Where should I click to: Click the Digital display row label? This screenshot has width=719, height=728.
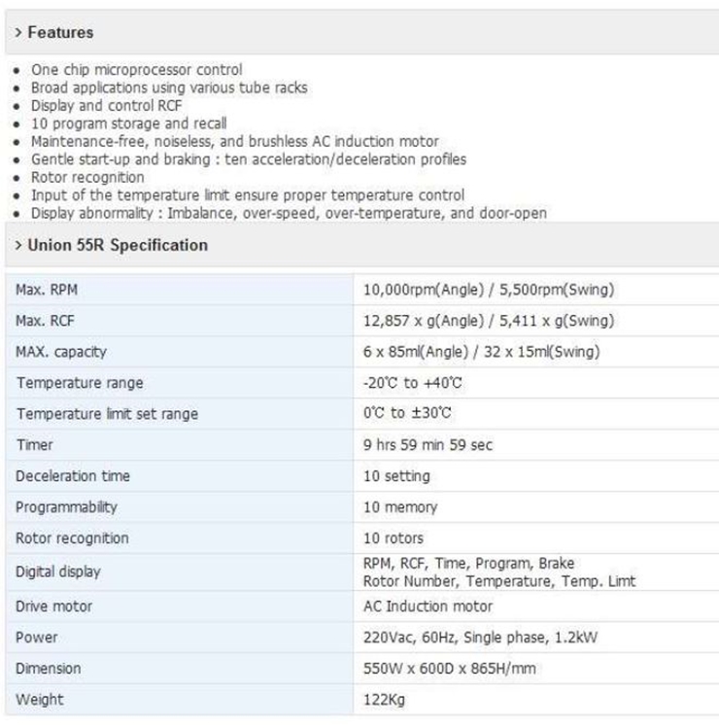58,572
